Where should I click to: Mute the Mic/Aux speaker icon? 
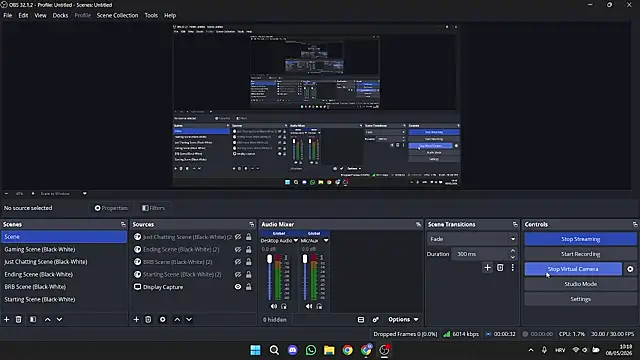[309, 307]
